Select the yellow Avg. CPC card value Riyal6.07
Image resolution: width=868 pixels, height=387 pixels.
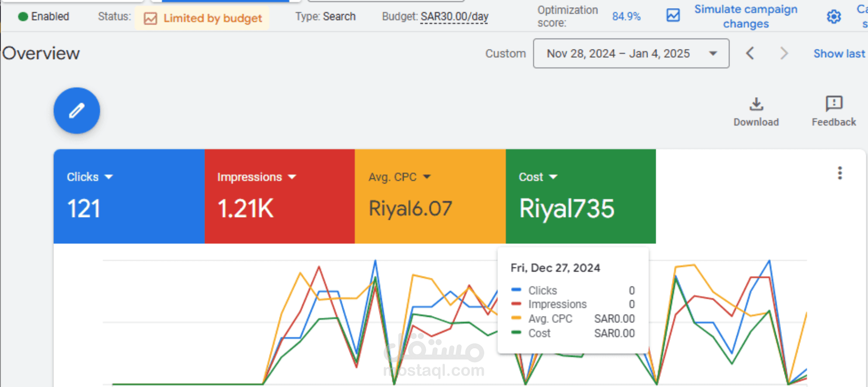[x=410, y=209]
